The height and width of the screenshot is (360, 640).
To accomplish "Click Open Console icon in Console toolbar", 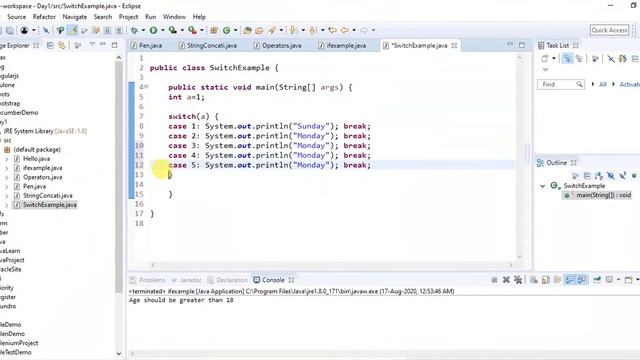I will point(628,280).
